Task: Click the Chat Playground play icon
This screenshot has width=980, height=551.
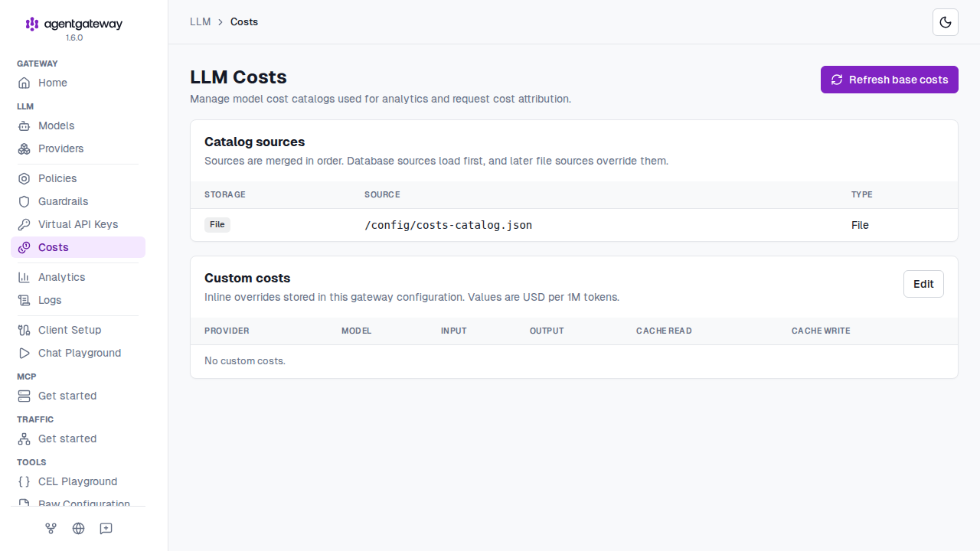Action: click(24, 353)
